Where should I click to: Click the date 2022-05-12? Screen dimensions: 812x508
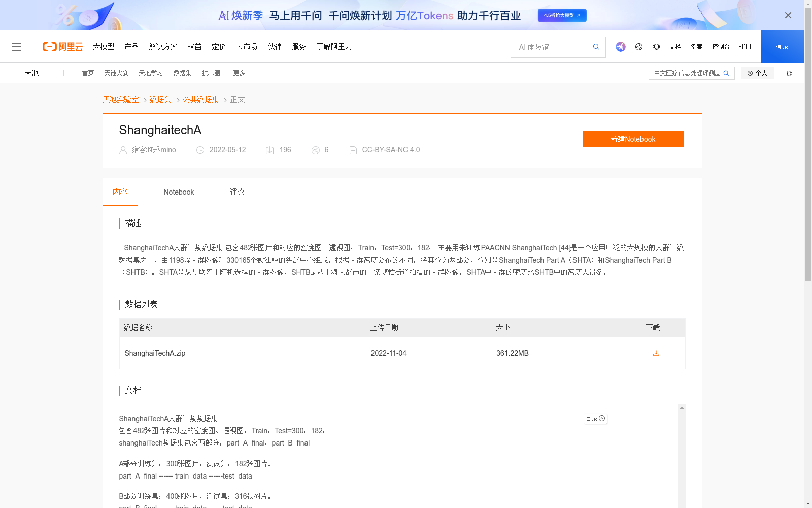click(x=227, y=150)
